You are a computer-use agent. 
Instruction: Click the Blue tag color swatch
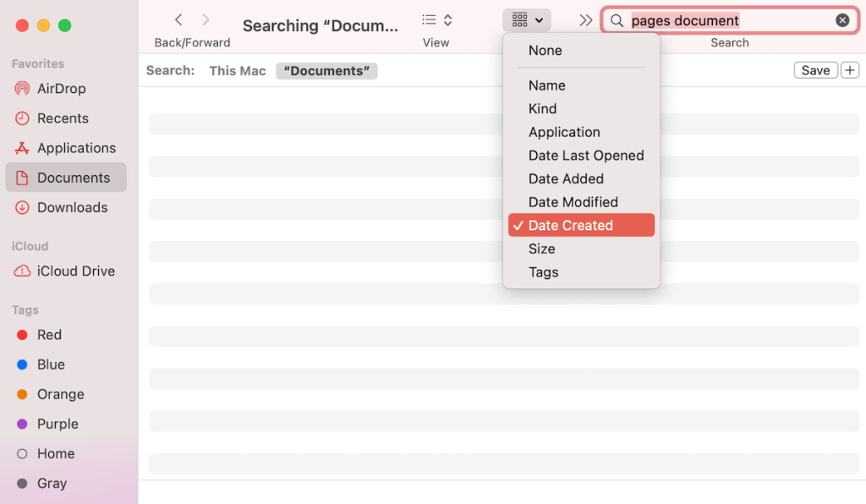[x=23, y=364]
